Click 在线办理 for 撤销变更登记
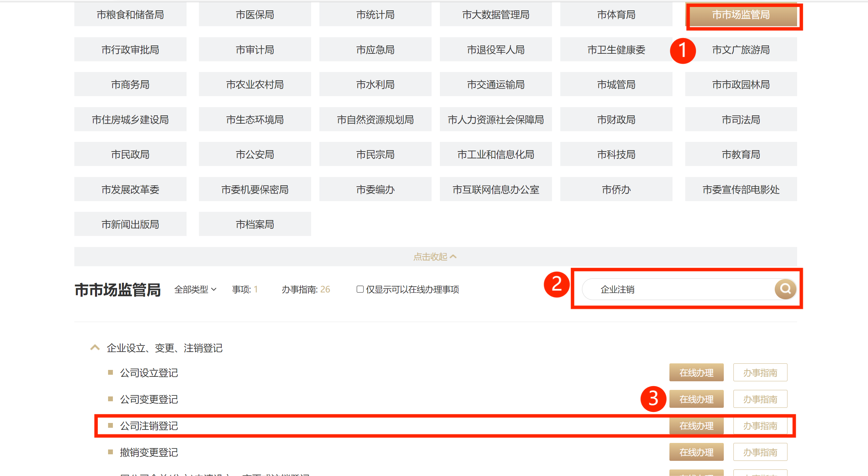This screenshot has width=868, height=476. (x=696, y=452)
